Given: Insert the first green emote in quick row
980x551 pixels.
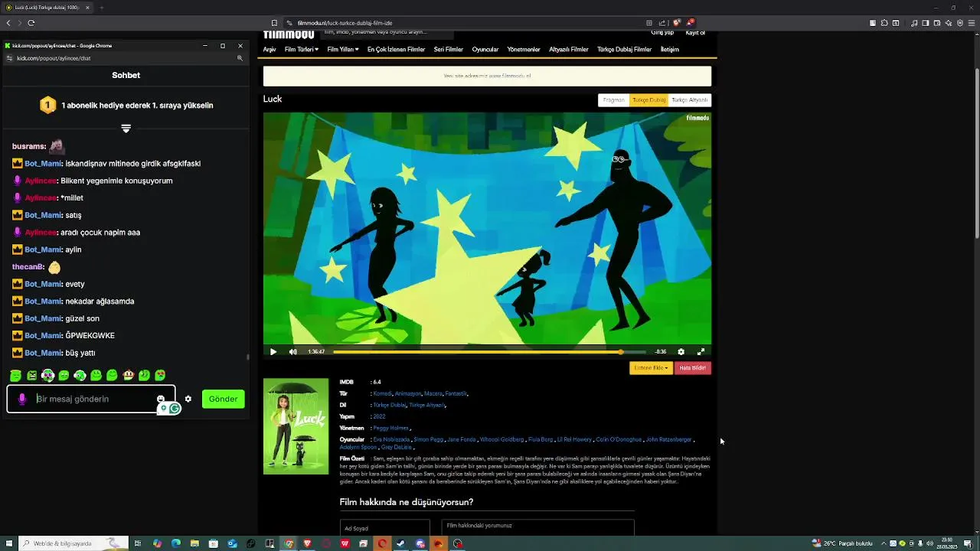Looking at the screenshot, I should pyautogui.click(x=15, y=375).
